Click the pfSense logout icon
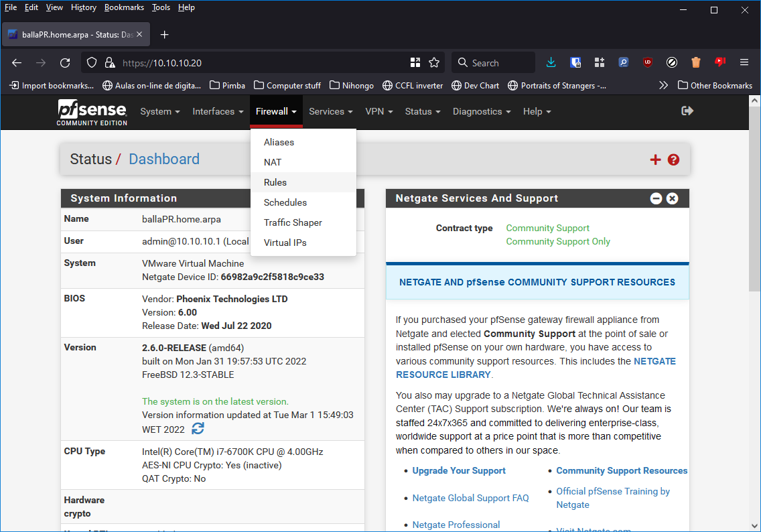The image size is (761, 532). [687, 111]
